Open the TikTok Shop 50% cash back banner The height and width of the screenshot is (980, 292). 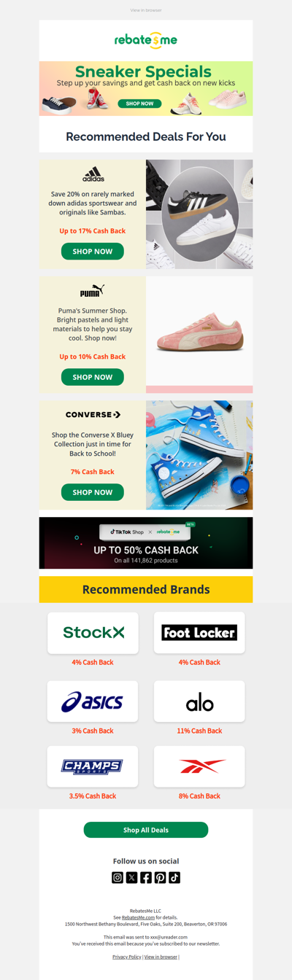pos(146,543)
